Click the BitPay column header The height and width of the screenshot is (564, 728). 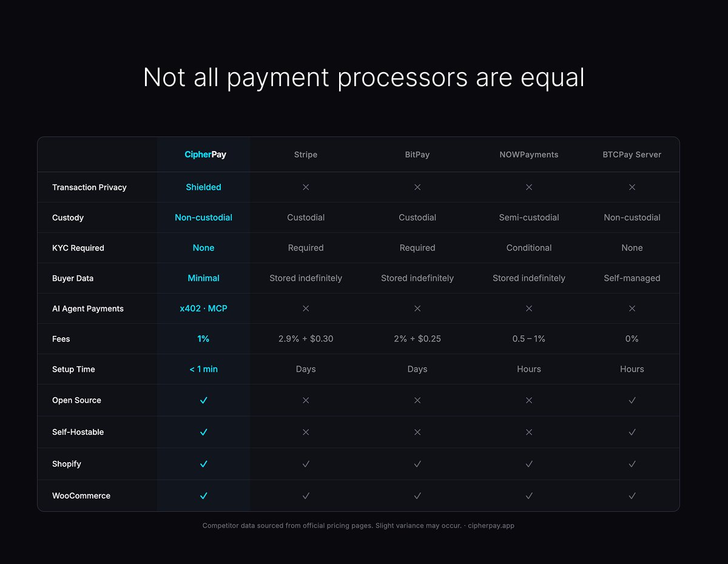coord(417,155)
